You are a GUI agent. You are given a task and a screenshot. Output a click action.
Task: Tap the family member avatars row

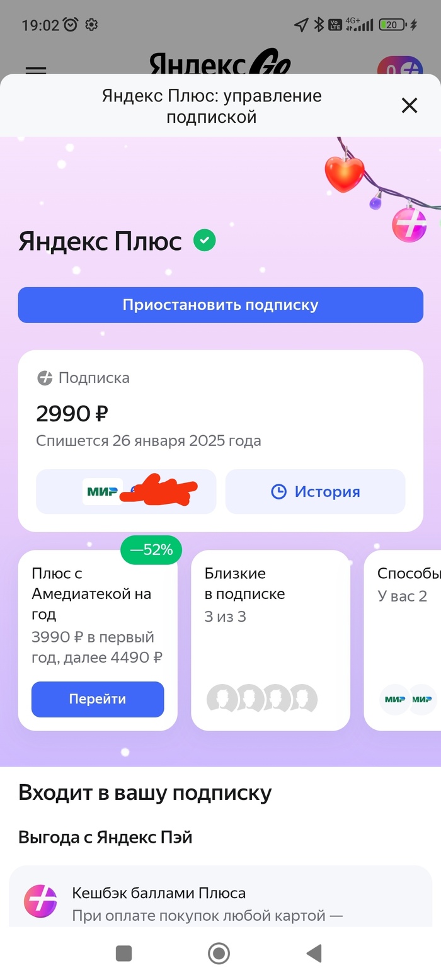(262, 698)
